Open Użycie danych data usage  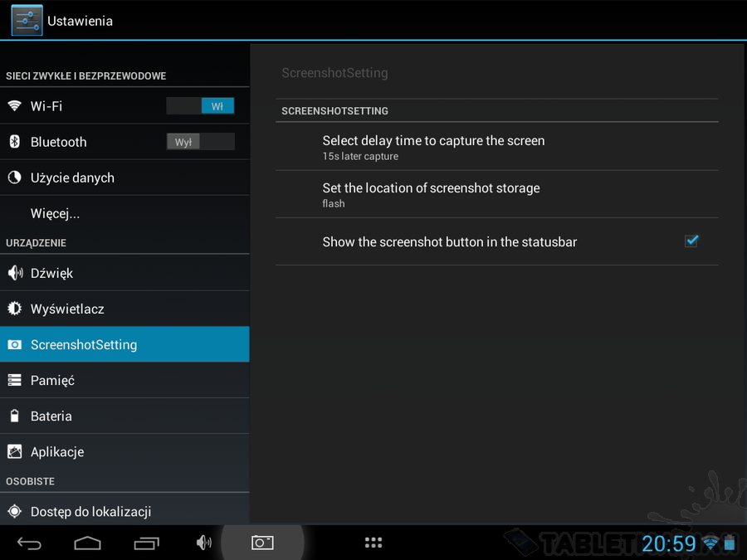(x=72, y=178)
